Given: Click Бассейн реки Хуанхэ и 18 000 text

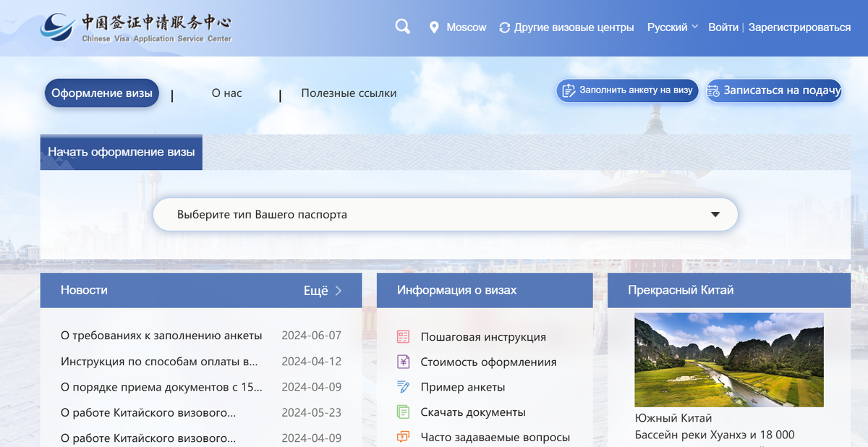Looking at the screenshot, I should click(715, 435).
